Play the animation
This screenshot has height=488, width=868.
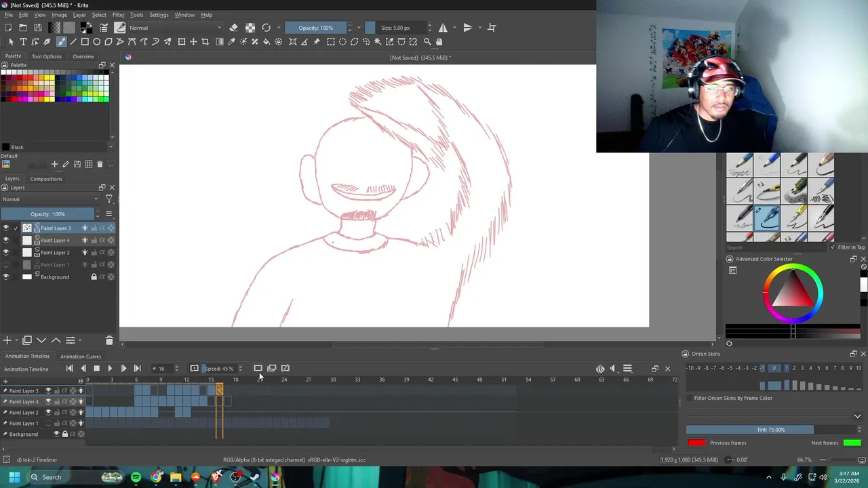click(x=110, y=369)
